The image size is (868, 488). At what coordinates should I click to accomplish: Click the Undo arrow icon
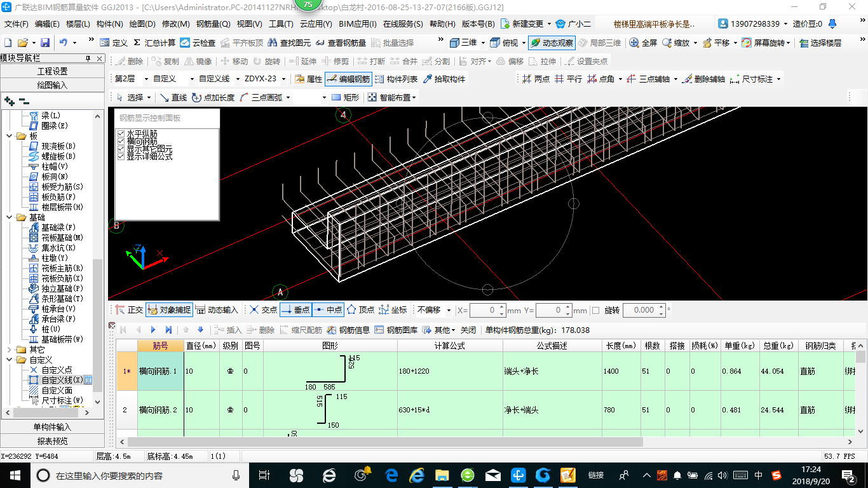pos(64,43)
